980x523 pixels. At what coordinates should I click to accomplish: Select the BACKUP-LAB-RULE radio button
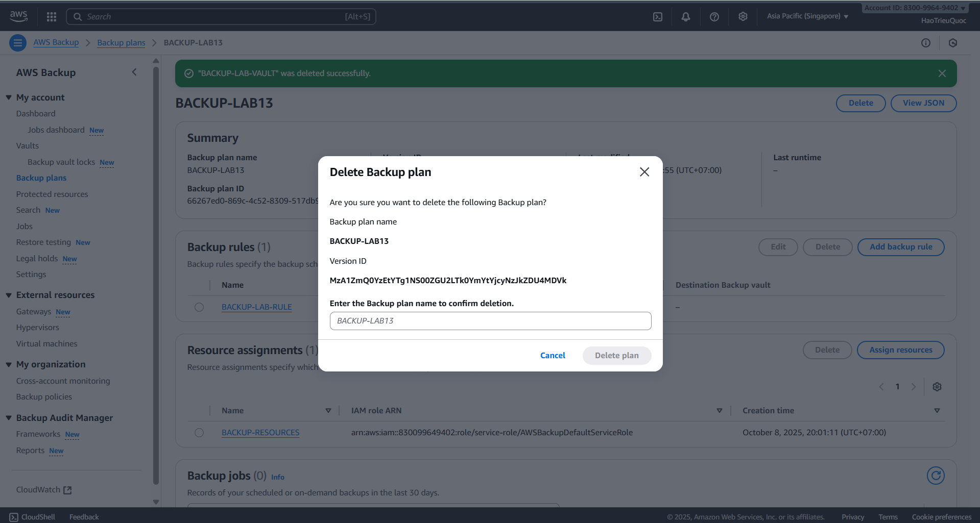point(199,307)
